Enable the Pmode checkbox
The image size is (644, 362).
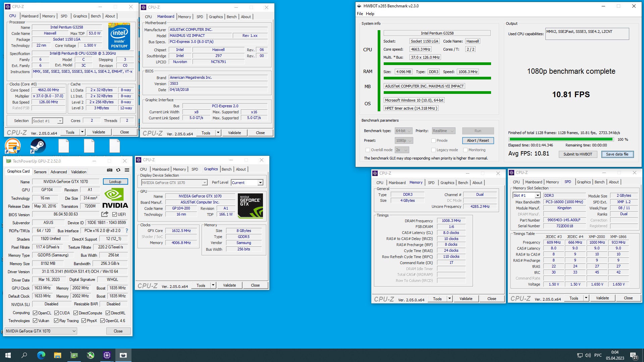pos(433,141)
